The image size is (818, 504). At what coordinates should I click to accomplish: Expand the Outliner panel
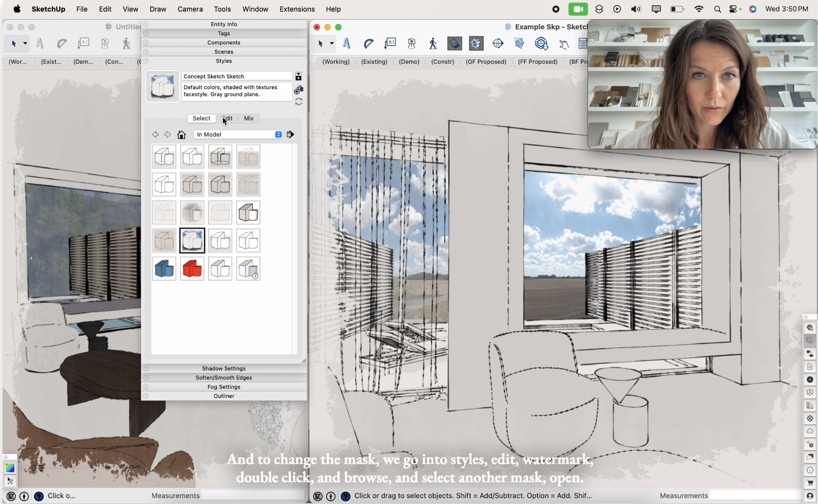coord(224,396)
